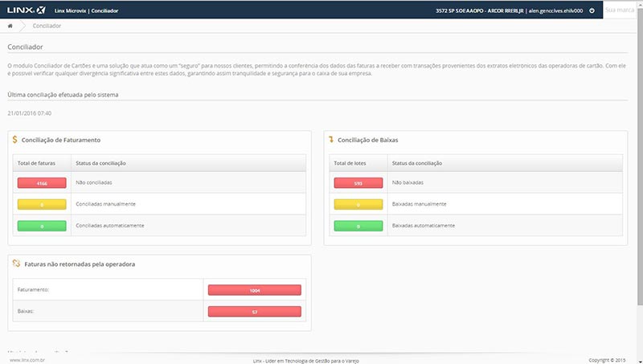Click the power logout icon
This screenshot has width=643, height=364.
pyautogui.click(x=592, y=10)
